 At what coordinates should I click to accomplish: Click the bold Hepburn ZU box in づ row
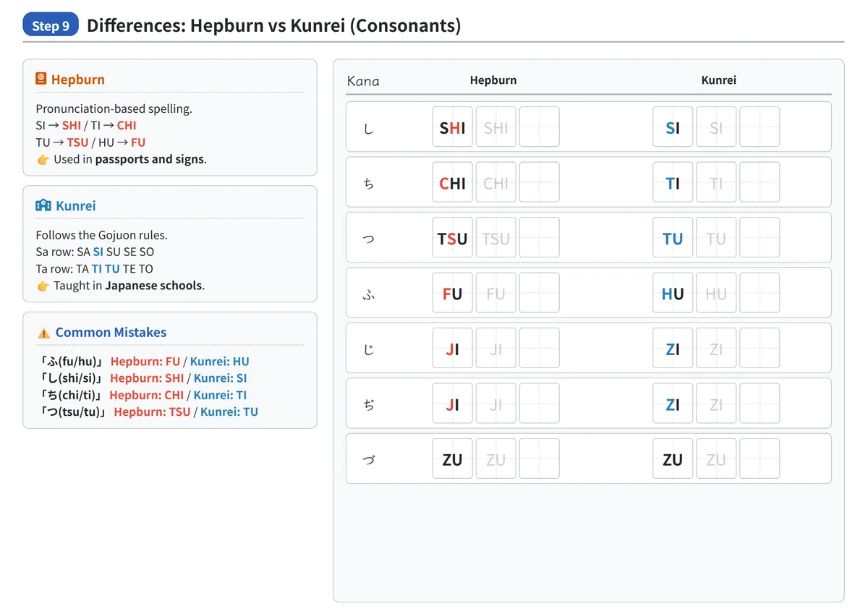[x=453, y=459]
